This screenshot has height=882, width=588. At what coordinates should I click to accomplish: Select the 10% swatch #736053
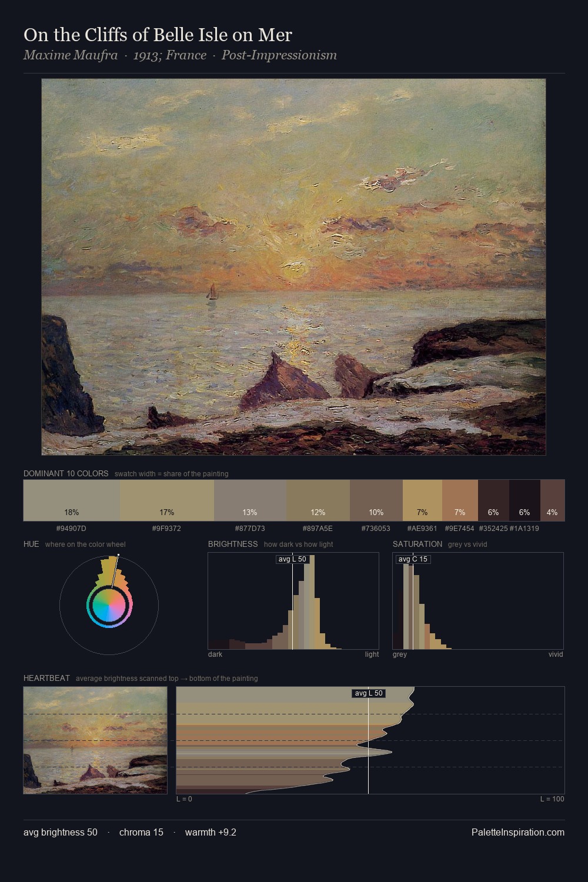(x=376, y=500)
